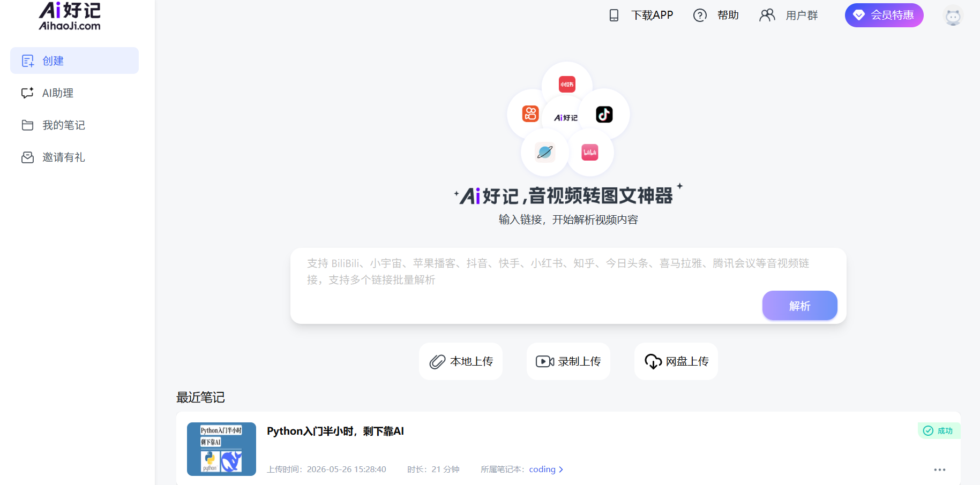The image size is (980, 485).
Task: Click the chevron after coding
Action: 561,469
